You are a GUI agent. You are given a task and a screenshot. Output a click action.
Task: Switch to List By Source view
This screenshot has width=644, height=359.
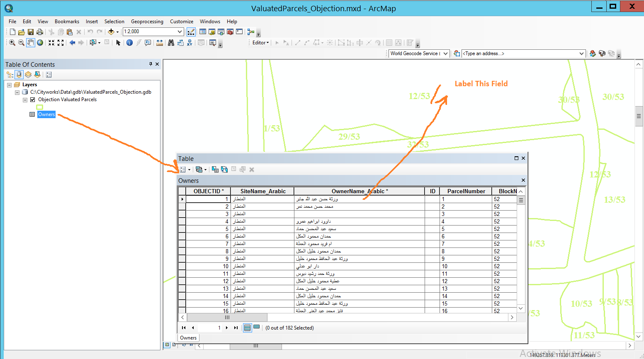pyautogui.click(x=19, y=75)
